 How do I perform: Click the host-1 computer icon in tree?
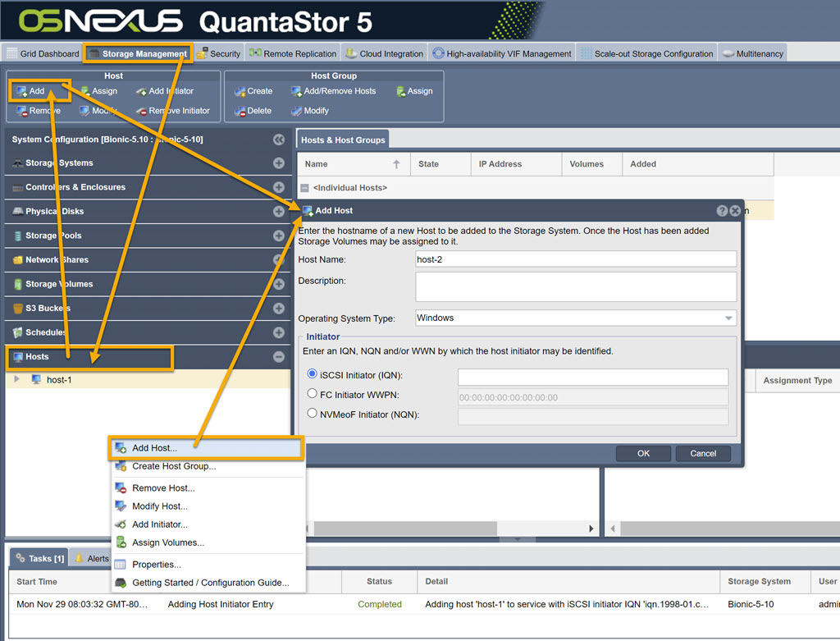click(36, 379)
